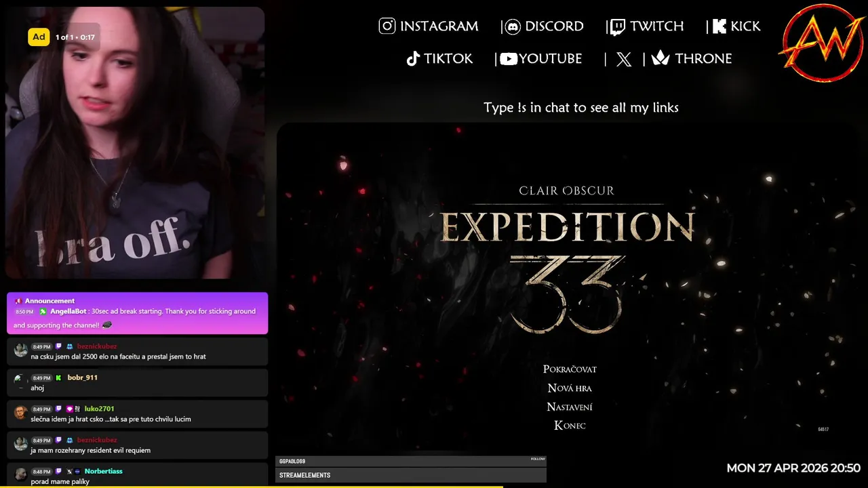The image size is (868, 488).
Task: Click the Expedition 33 game title logo
Action: click(568, 261)
